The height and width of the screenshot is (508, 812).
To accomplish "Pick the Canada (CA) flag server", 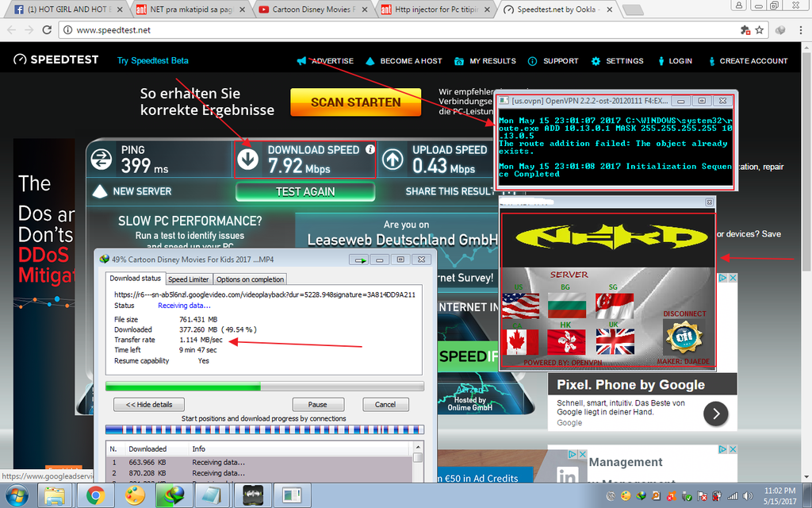I will point(520,342).
